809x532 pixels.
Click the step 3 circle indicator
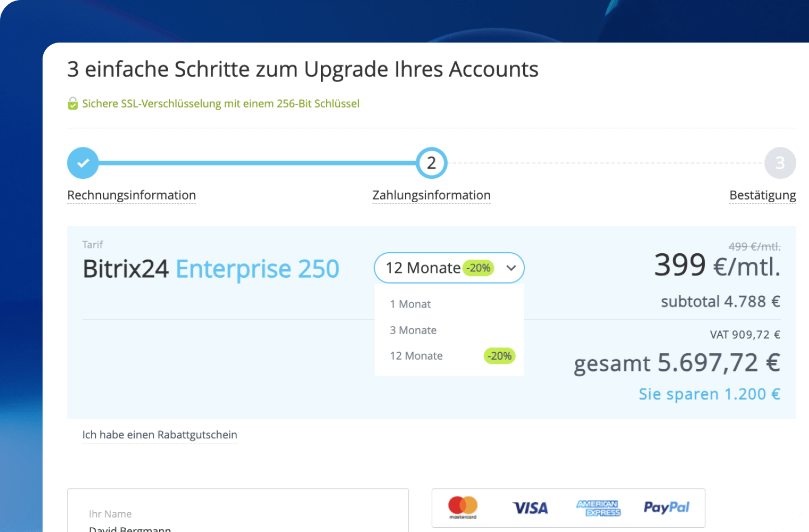tap(780, 163)
